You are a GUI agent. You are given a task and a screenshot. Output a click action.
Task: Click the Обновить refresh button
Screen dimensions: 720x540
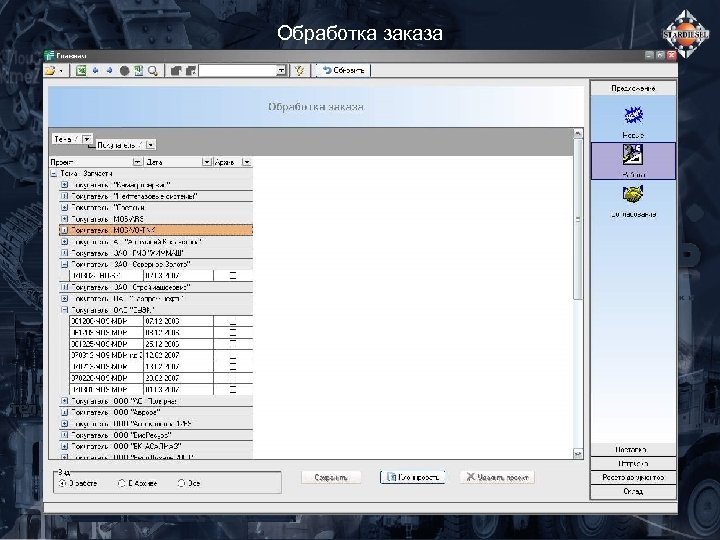click(x=343, y=70)
